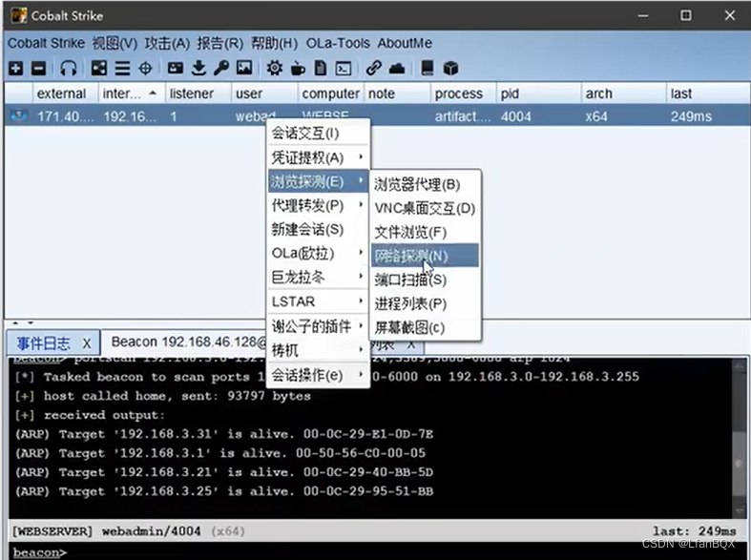Select 端口扫描(S) in submenu
The width and height of the screenshot is (751, 560).
tap(425, 280)
